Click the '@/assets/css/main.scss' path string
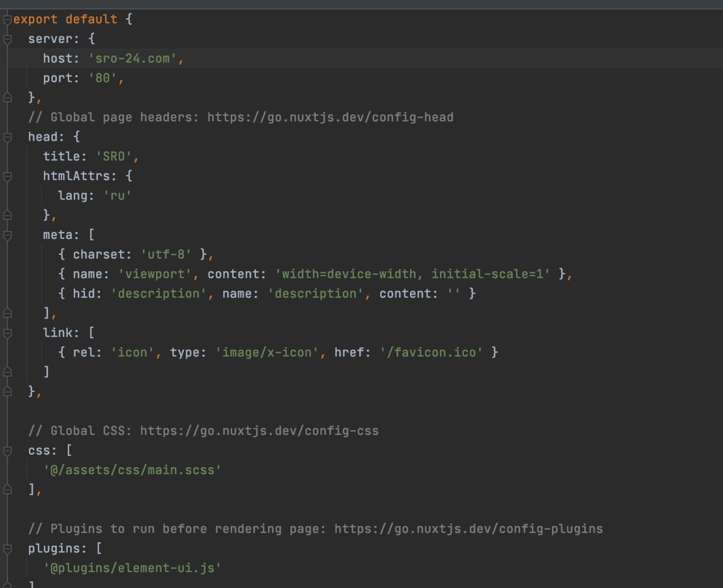Screen dimensions: 723x588 pyautogui.click(x=132, y=471)
